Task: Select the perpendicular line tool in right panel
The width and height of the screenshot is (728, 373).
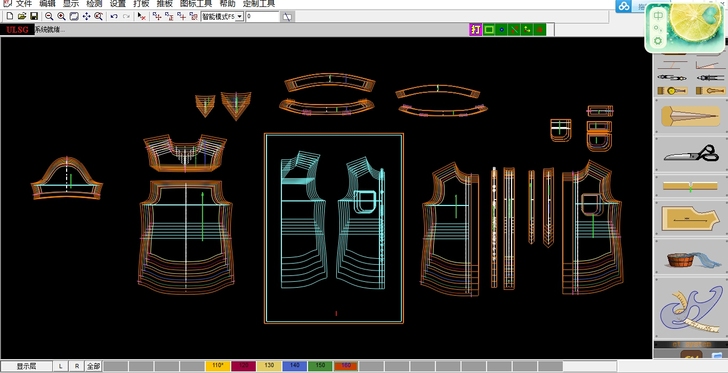Action: point(672,64)
